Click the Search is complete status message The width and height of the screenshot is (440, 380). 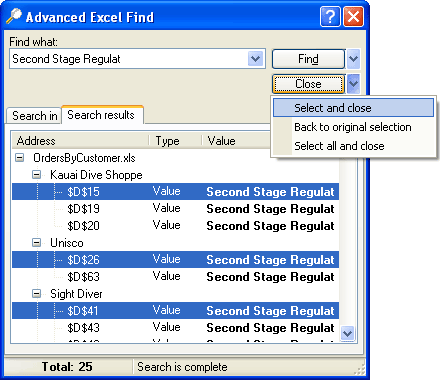tap(182, 367)
